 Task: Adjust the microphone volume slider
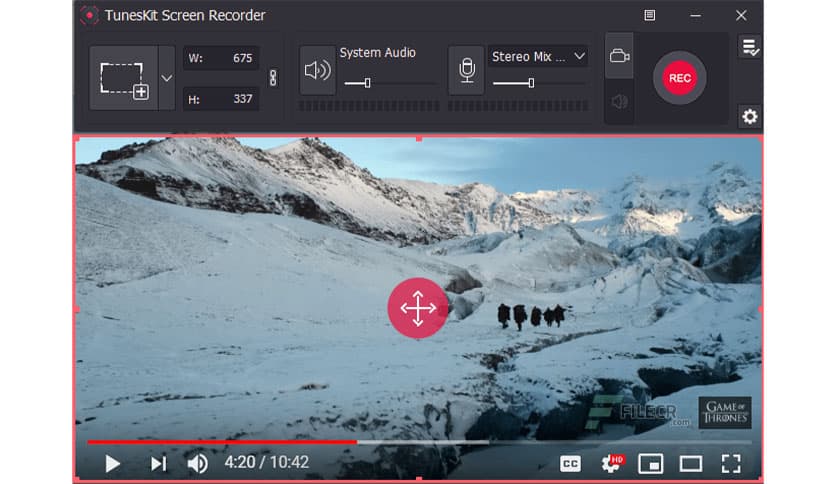[538, 83]
